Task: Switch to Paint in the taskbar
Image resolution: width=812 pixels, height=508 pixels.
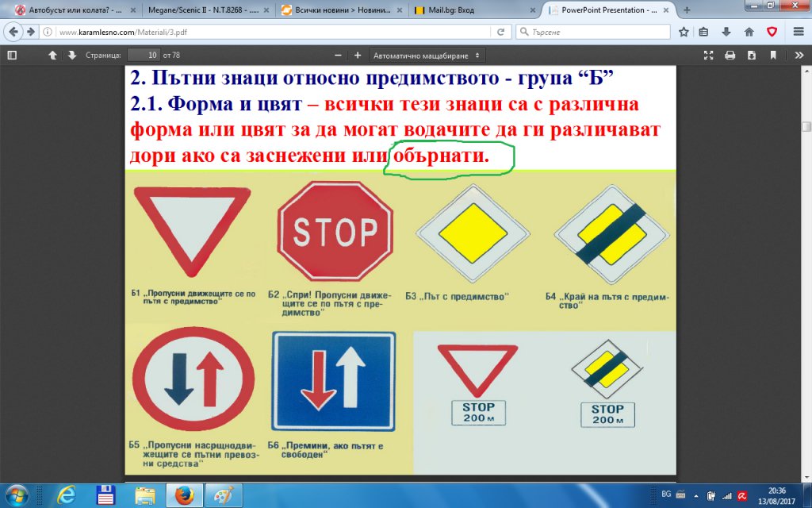Action: point(224,496)
